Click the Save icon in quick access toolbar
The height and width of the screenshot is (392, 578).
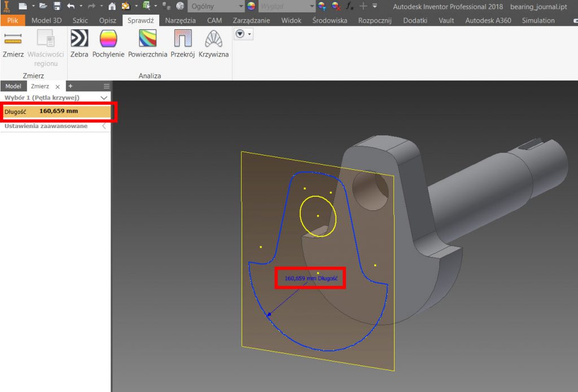point(57,6)
